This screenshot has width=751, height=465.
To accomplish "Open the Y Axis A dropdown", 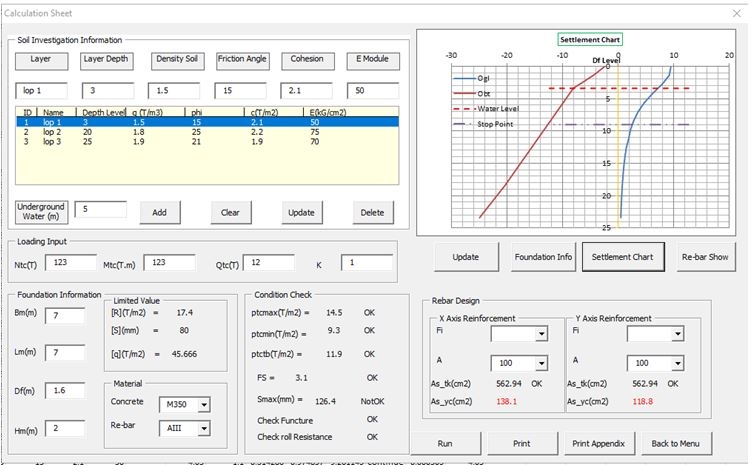I will (677, 363).
